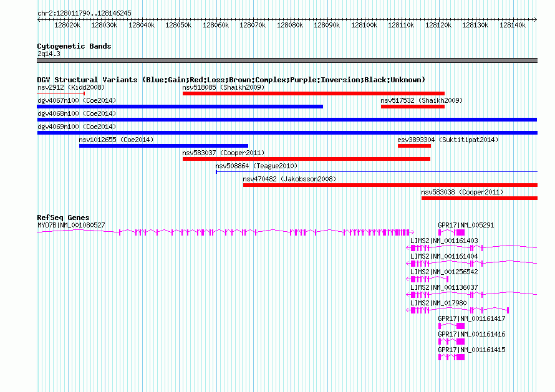Open variant nsv583037 (Cooper2011) label
555x392 pixels.
[223, 153]
